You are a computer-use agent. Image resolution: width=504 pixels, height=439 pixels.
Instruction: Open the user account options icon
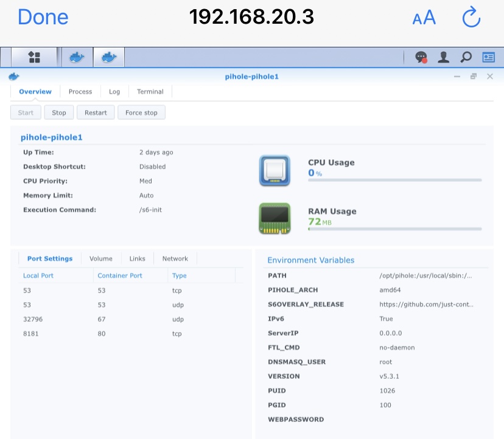click(x=444, y=58)
